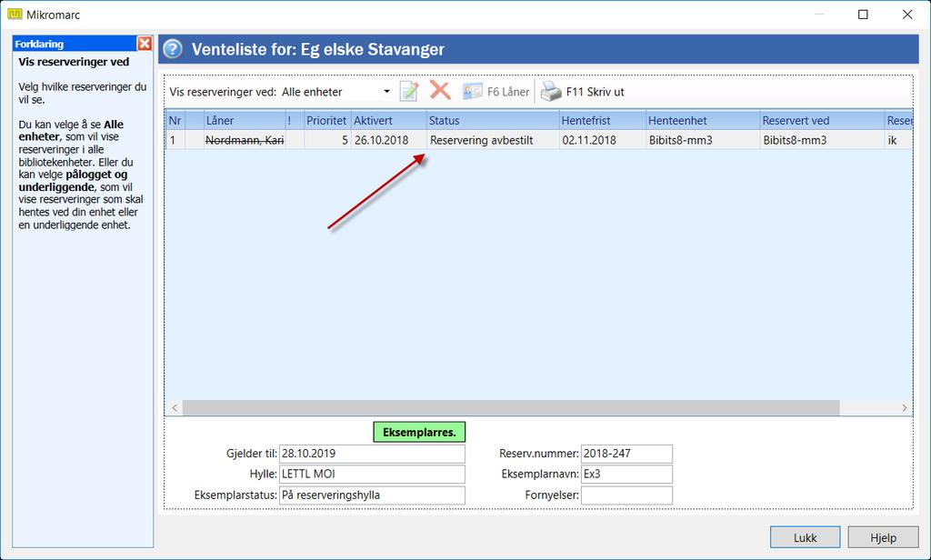Click the edit reservation pencil icon
This screenshot has height=560, width=931.
[409, 92]
